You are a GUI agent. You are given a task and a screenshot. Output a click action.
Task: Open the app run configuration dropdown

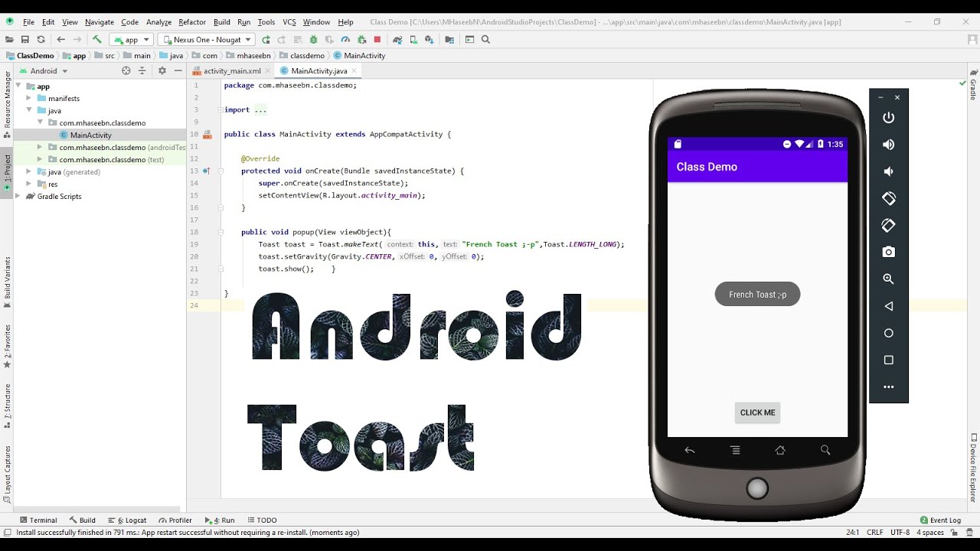coord(132,40)
